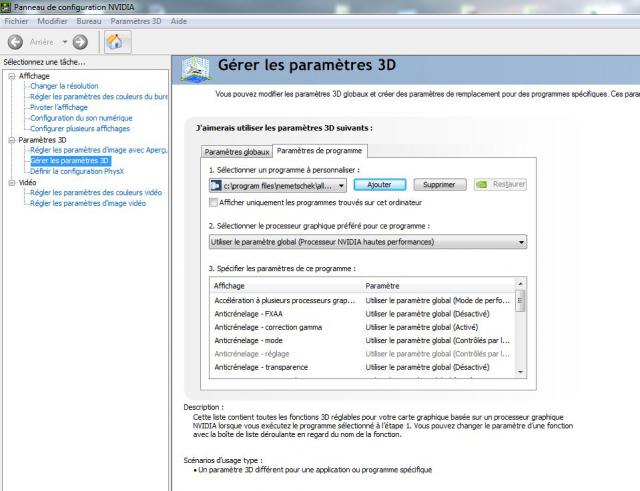Switch to Paramètres globaux tab
This screenshot has width=640, height=491.
237,152
